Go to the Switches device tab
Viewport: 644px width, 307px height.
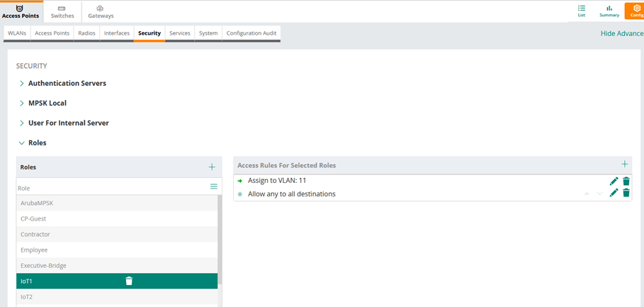(62, 11)
